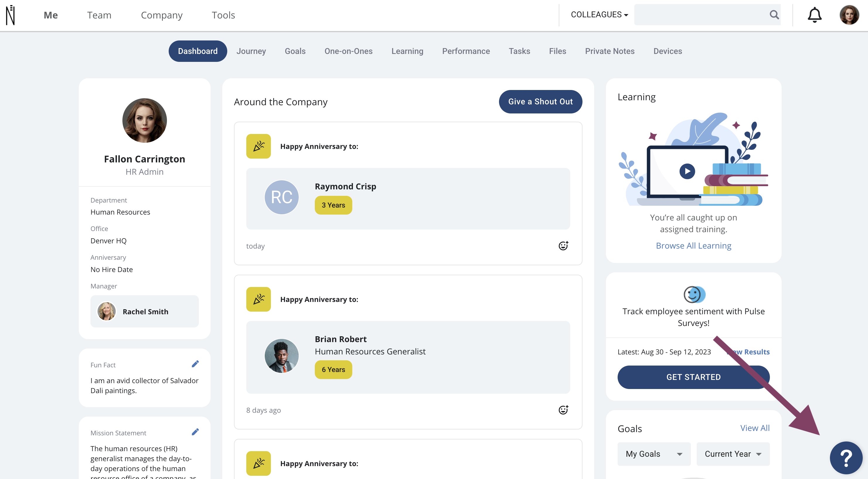Open the notifications bell
Viewport: 868px width, 479px height.
tap(814, 15)
